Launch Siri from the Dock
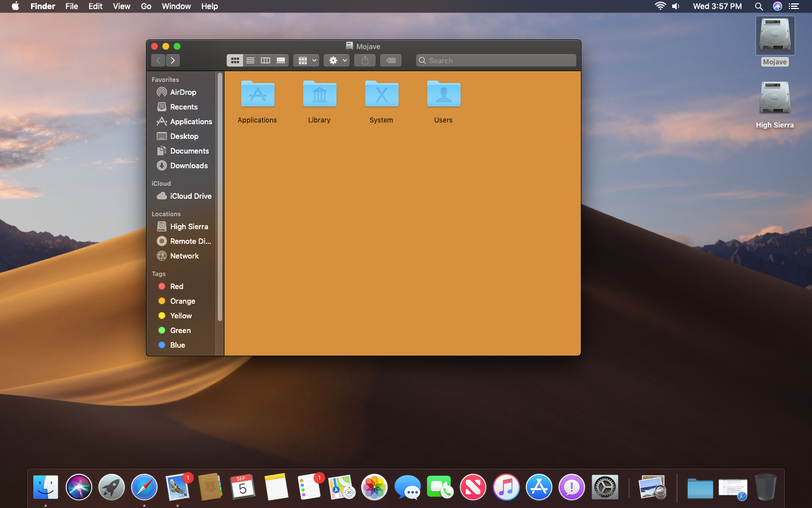The height and width of the screenshot is (508, 812). click(x=79, y=487)
